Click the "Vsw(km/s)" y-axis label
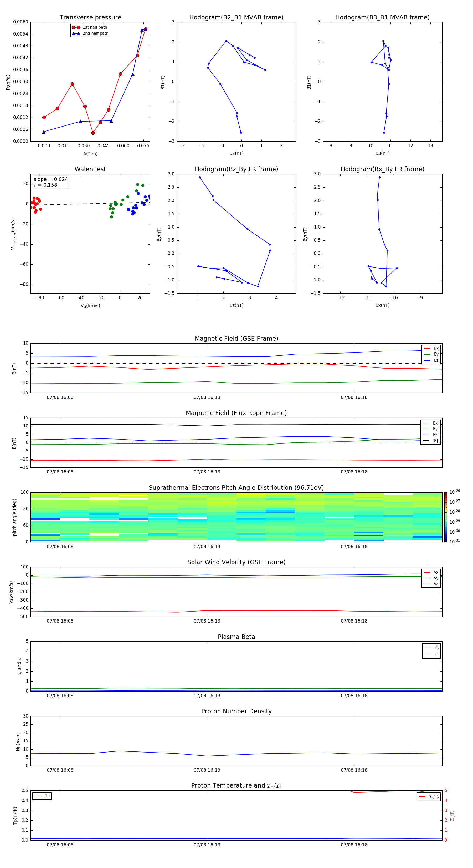The image size is (473, 868). (11, 592)
